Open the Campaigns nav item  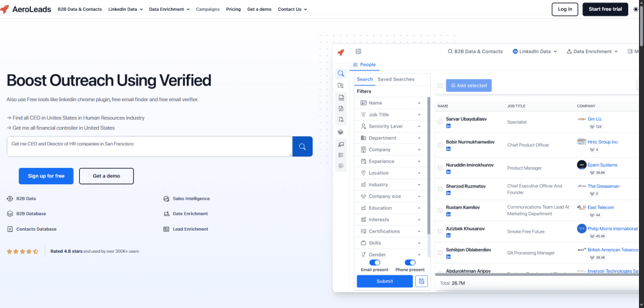pyautogui.click(x=208, y=9)
